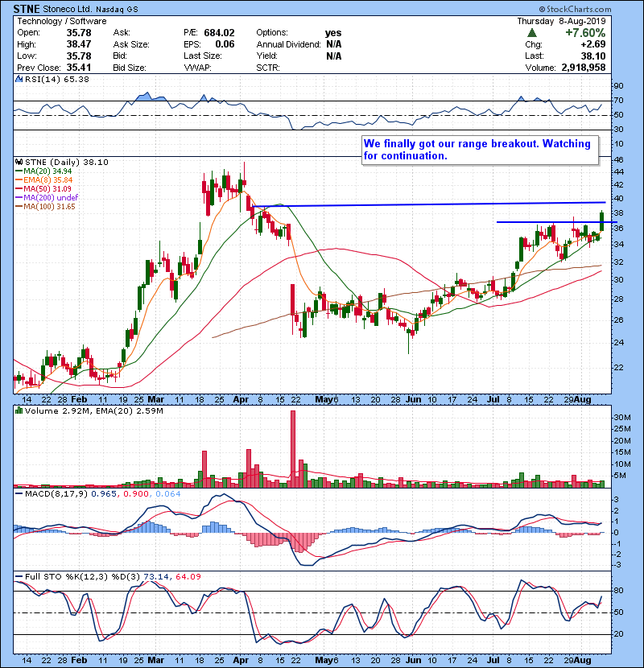The image size is (644, 668).
Task: Click the Technology / Software sector label
Action: pos(62,21)
